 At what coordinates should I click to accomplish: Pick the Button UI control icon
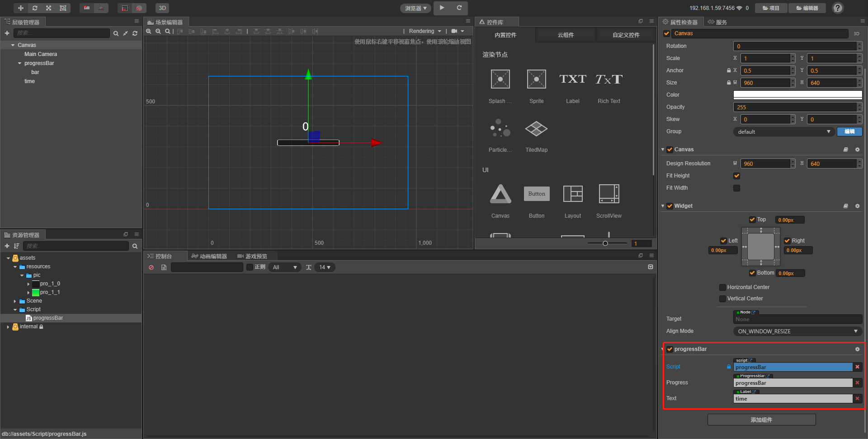point(537,194)
